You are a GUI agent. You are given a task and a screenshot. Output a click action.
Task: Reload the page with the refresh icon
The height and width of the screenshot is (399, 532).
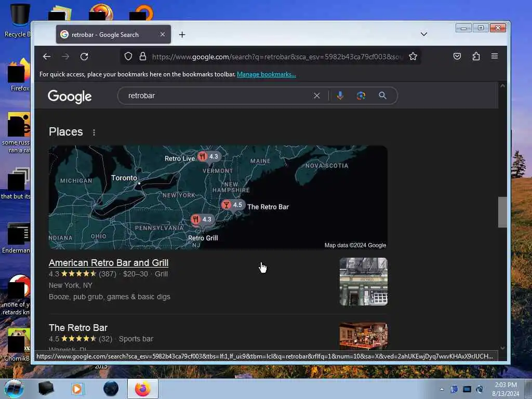84,57
